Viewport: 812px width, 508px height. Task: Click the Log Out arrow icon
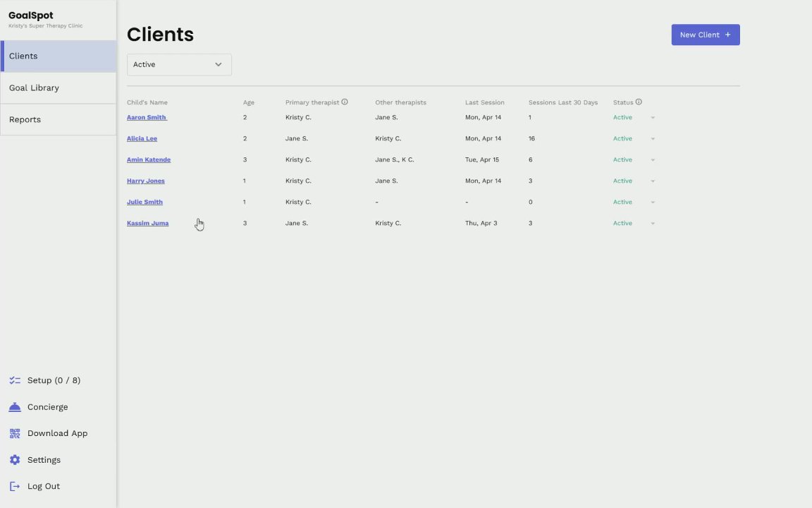[15, 486]
